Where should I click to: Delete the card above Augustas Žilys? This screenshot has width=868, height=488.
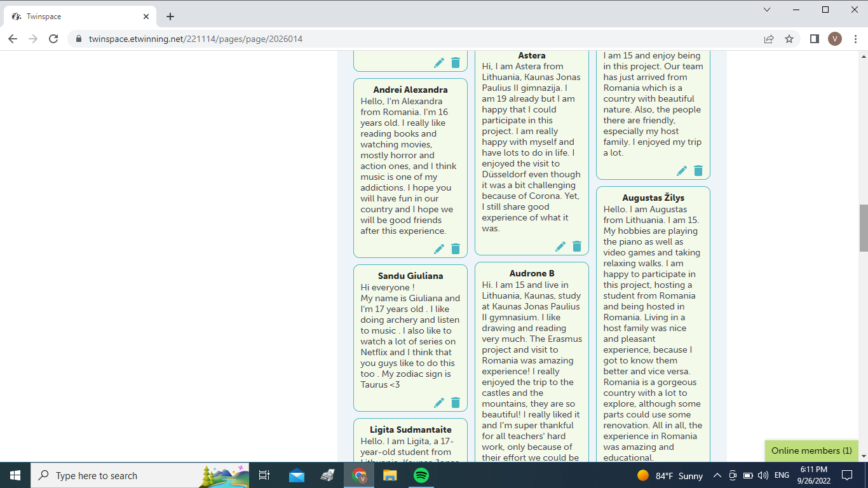coord(698,170)
